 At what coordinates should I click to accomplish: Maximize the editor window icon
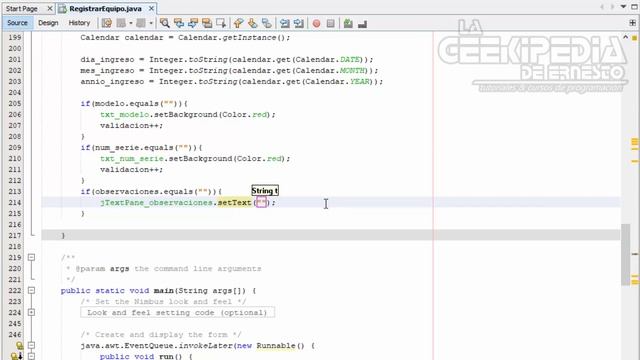[635, 7]
